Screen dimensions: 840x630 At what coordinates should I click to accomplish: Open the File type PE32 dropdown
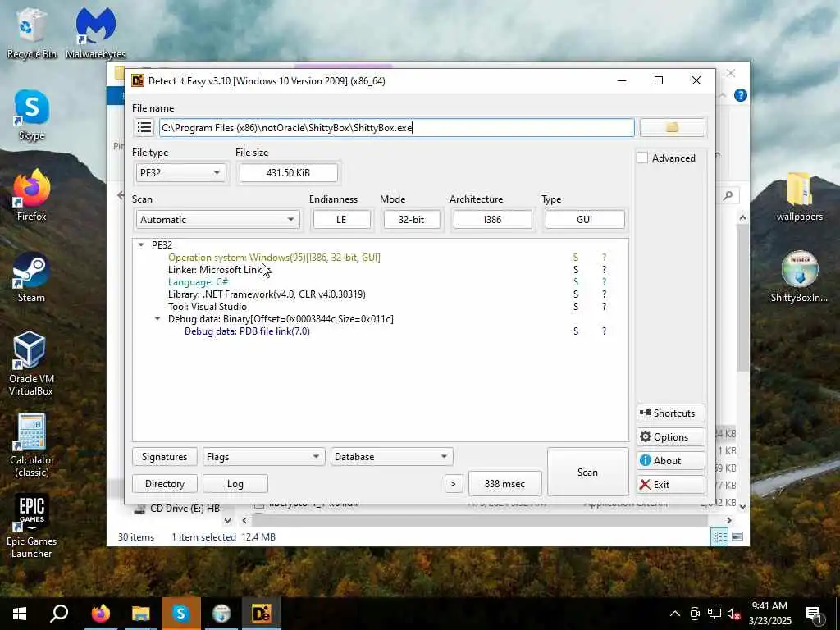180,172
